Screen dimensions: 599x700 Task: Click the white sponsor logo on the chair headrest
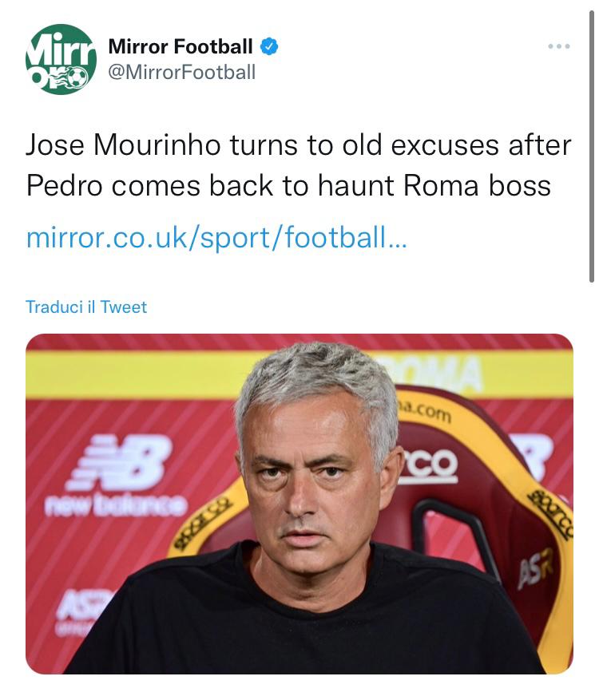point(429,466)
